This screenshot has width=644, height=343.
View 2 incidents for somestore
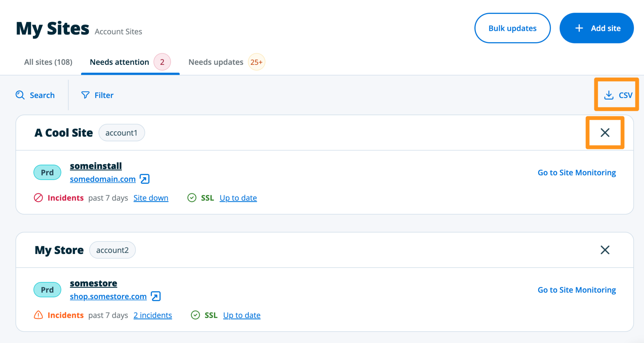click(153, 315)
